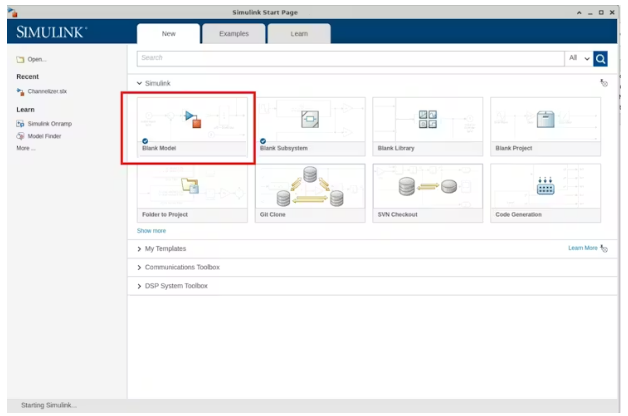Open the Blank Project template
Viewport: 628px width, 416px height.
click(x=545, y=120)
